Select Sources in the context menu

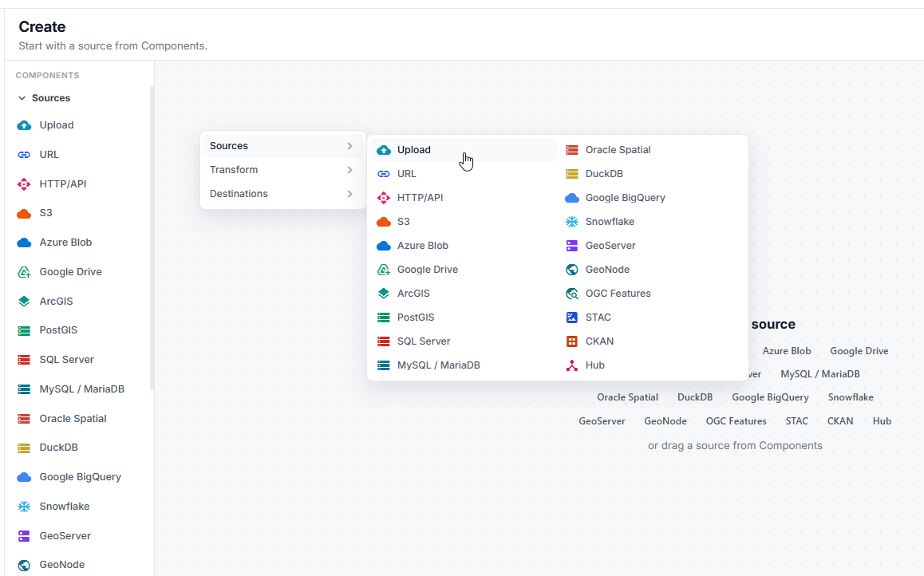282,146
